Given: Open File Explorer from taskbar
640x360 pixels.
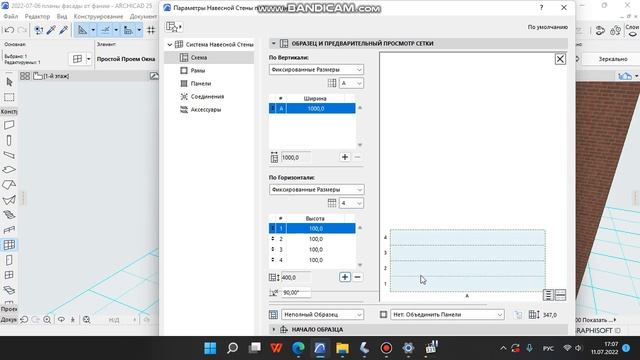Looking at the screenshot, I should pos(342,348).
